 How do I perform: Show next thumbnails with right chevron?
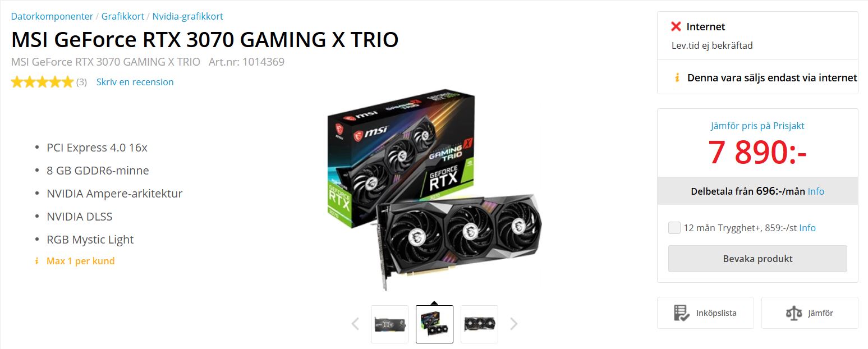click(513, 324)
